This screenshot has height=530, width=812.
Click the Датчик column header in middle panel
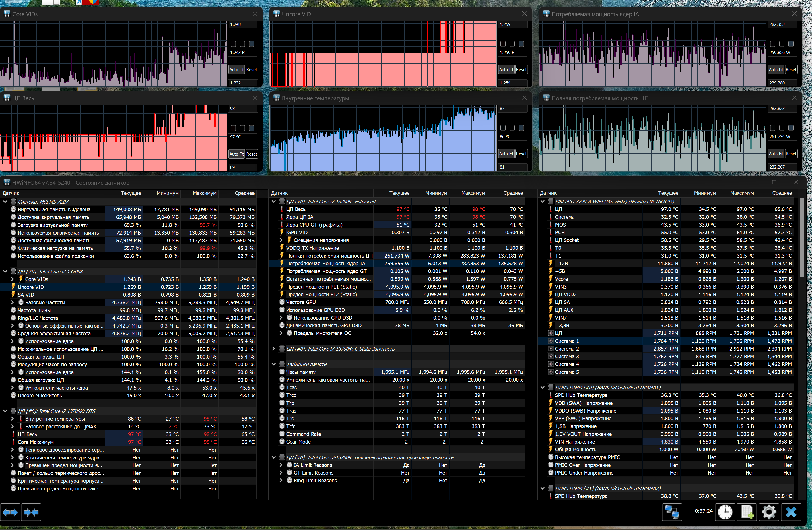pos(279,193)
